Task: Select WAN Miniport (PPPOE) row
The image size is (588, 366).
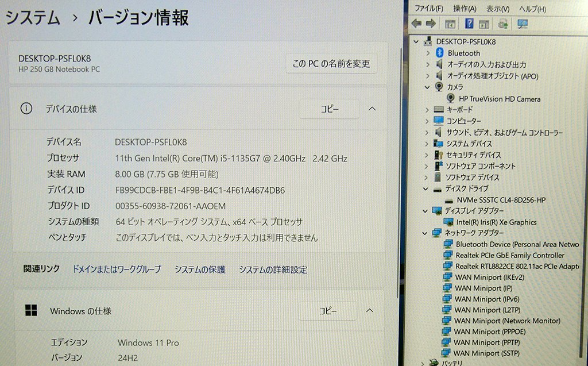Action: 484,332
